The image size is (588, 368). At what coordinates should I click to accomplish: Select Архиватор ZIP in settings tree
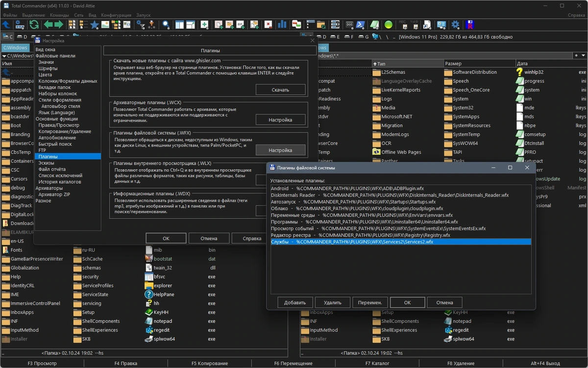pyautogui.click(x=54, y=195)
